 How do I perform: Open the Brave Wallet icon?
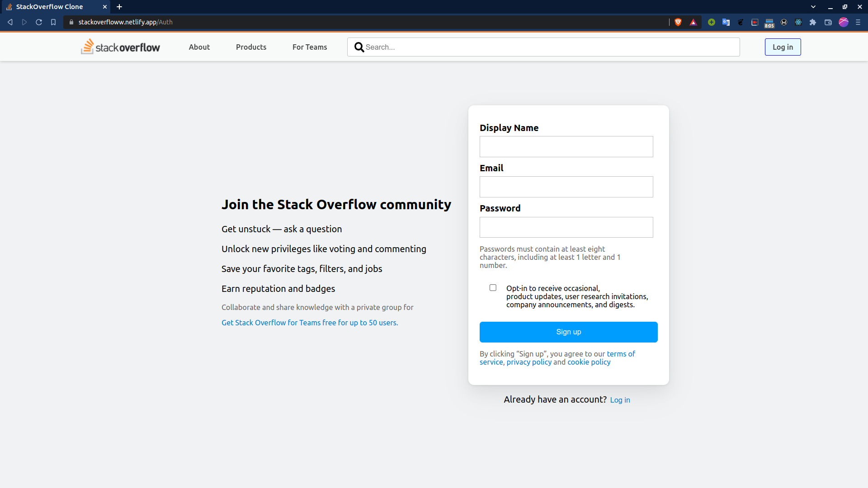pyautogui.click(x=828, y=22)
